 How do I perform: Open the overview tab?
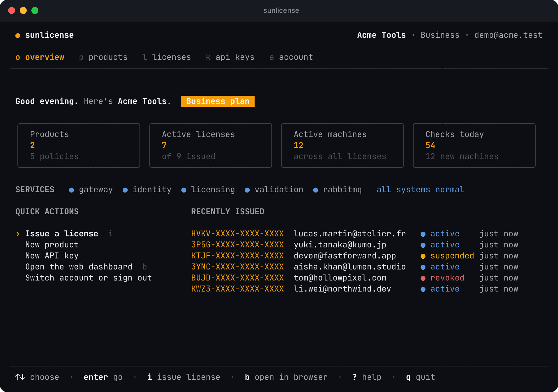pyautogui.click(x=40, y=57)
